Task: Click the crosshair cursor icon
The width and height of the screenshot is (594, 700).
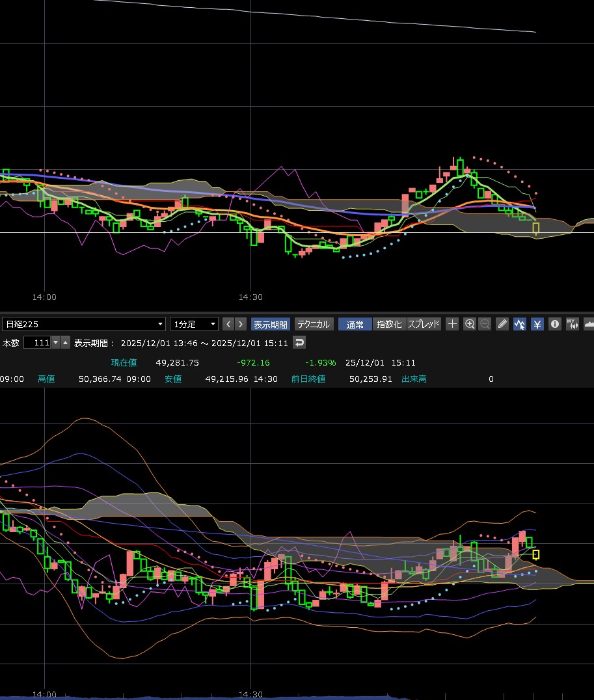Action: [453, 324]
